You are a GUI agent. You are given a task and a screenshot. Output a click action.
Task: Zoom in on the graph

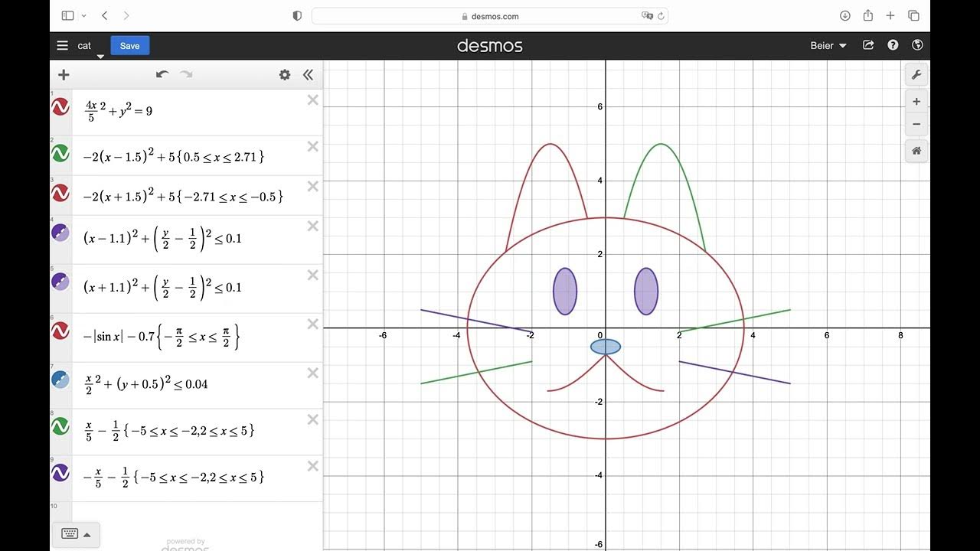tap(916, 102)
